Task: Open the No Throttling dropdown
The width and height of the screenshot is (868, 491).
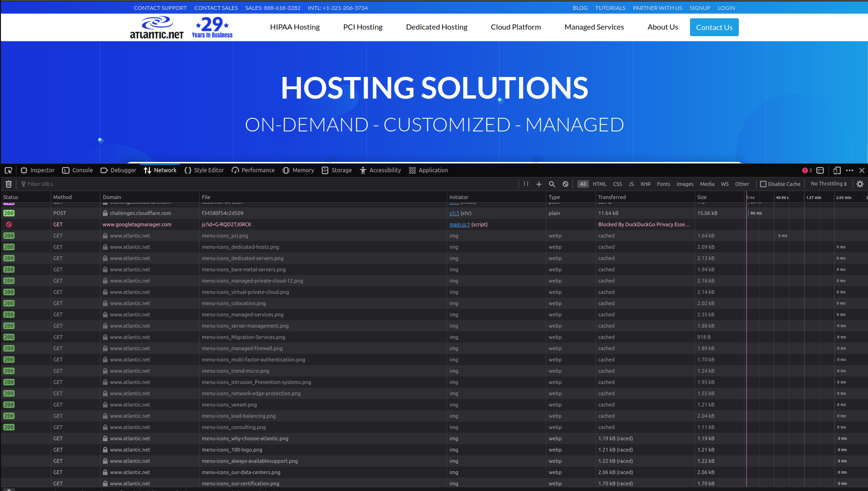Action: 829,184
